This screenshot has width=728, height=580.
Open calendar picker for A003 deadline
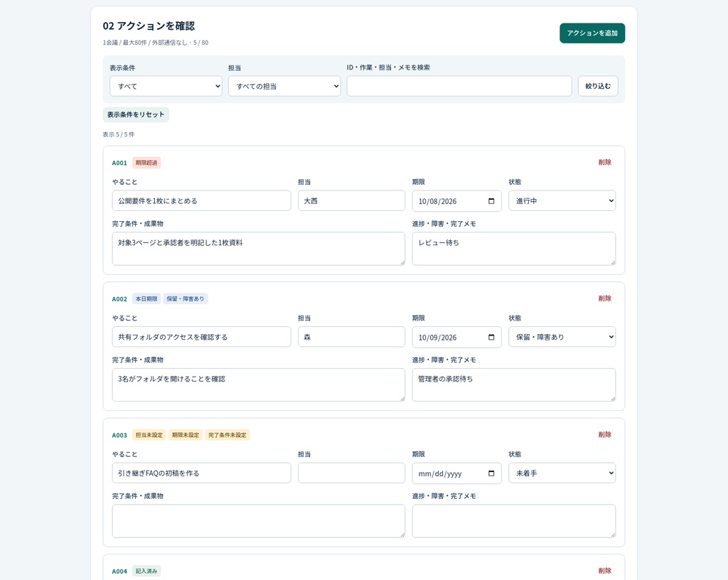(491, 473)
